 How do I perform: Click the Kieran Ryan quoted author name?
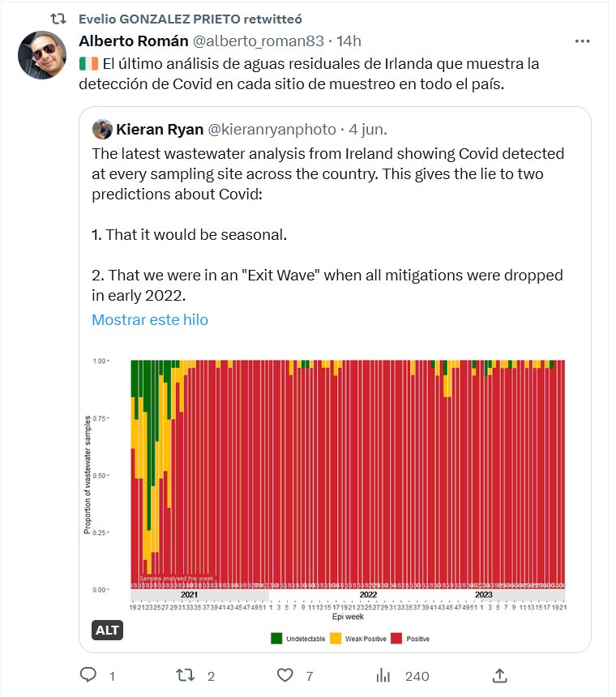click(160, 129)
